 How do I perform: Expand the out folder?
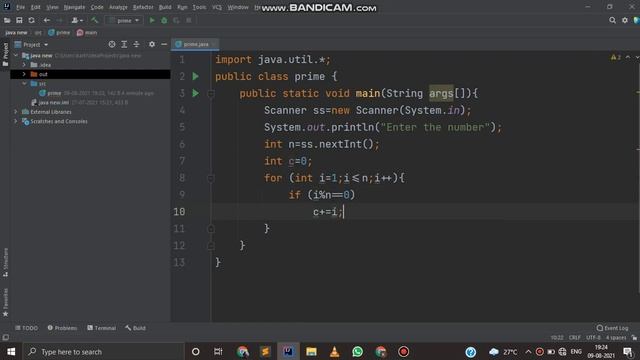tap(24, 74)
